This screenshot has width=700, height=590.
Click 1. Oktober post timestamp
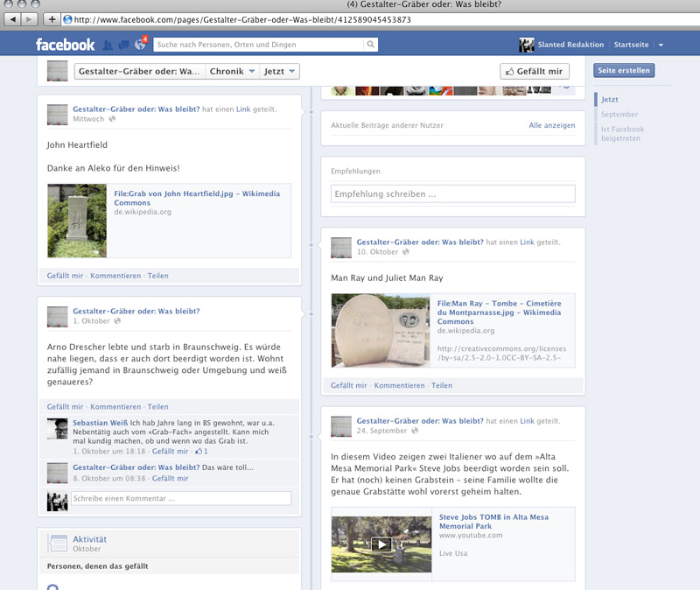(x=91, y=320)
